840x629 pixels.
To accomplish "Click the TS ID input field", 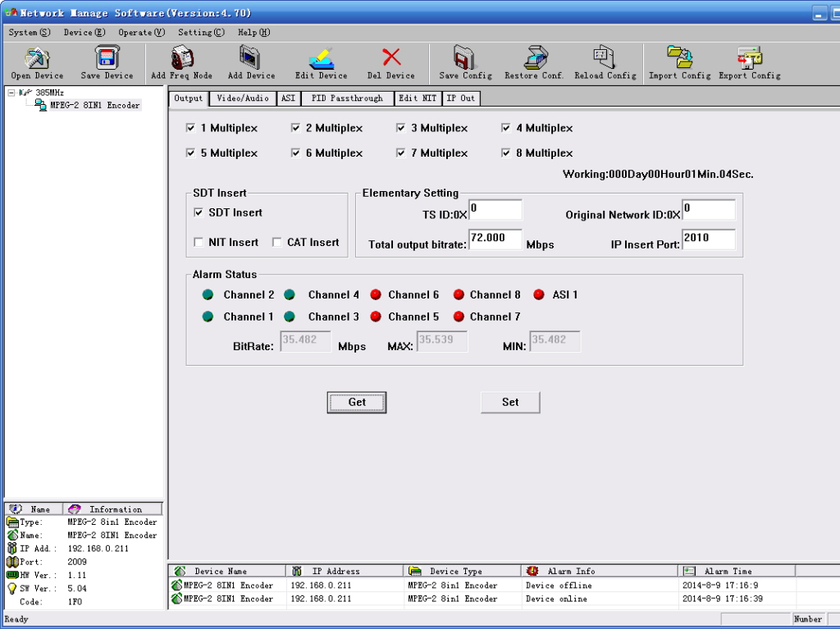I will (495, 209).
